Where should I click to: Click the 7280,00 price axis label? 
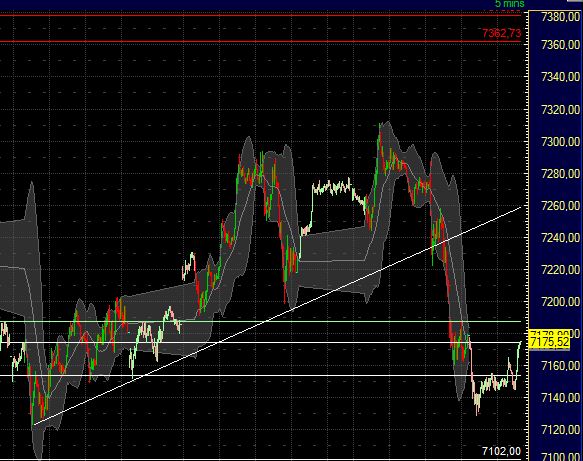tap(561, 174)
